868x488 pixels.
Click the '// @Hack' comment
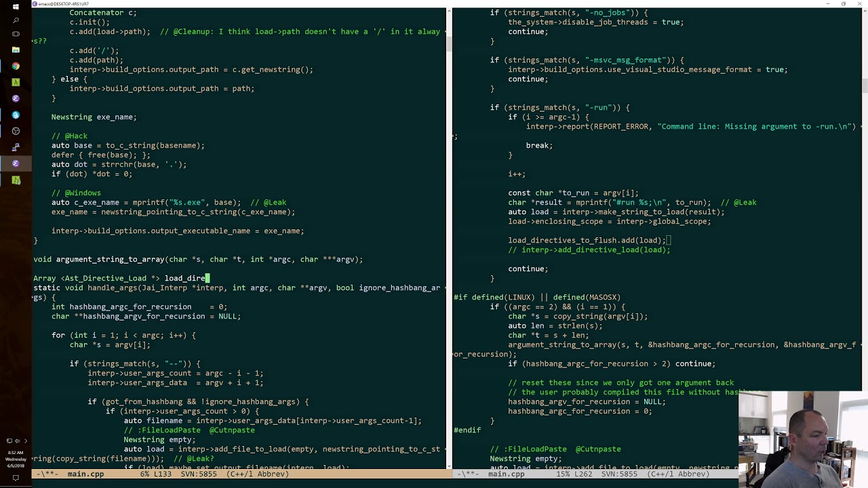tap(69, 136)
